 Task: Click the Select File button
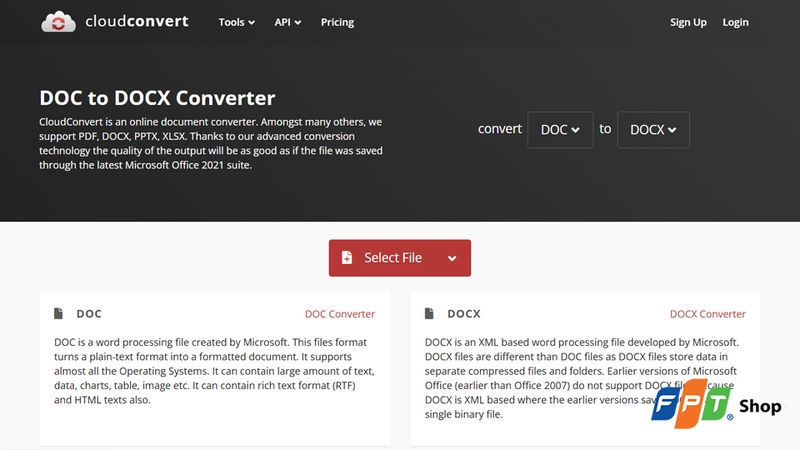(399, 258)
